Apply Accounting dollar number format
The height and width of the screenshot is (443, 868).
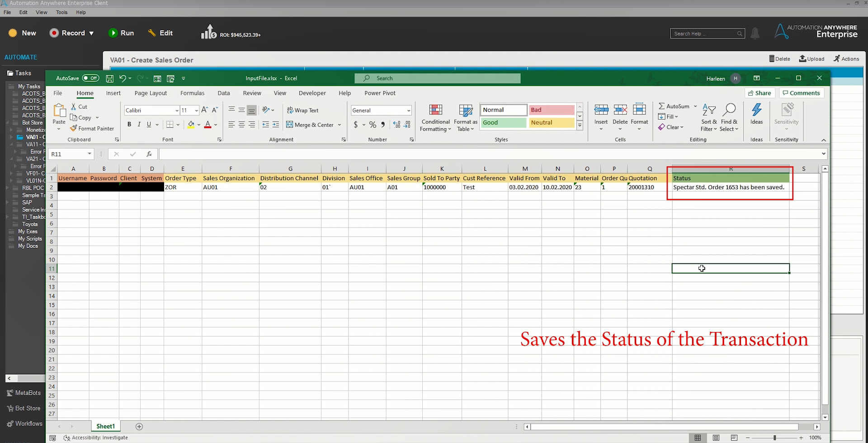[x=356, y=125]
